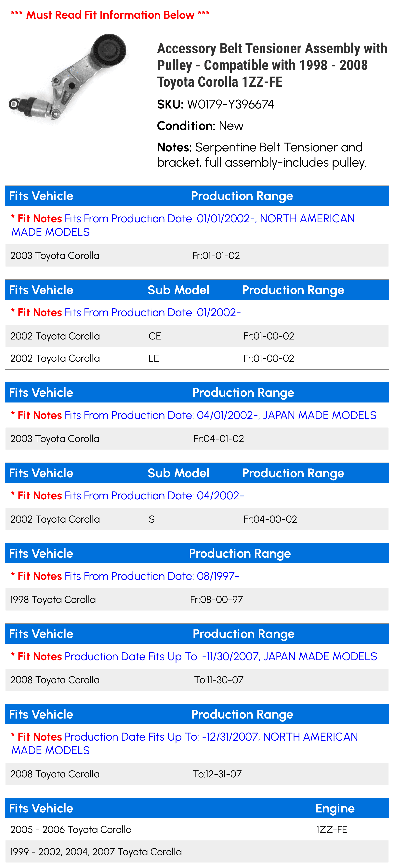
Task: Click the 2003 Toyota Corolla Fr:01-01-02 row
Action: click(x=197, y=256)
